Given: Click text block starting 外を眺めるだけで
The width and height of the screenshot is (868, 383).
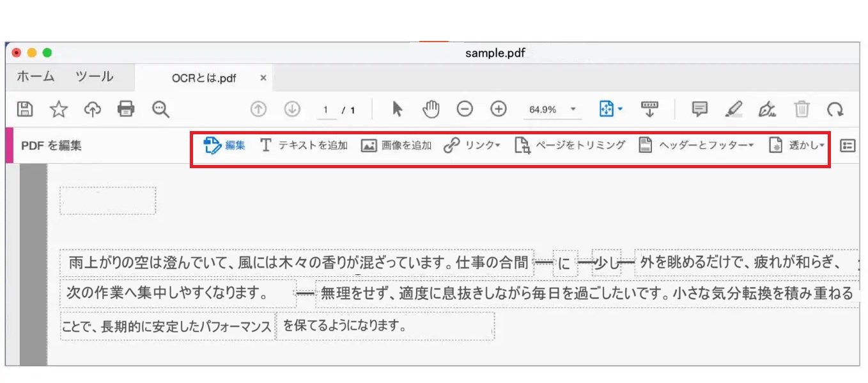Looking at the screenshot, I should tap(747, 262).
